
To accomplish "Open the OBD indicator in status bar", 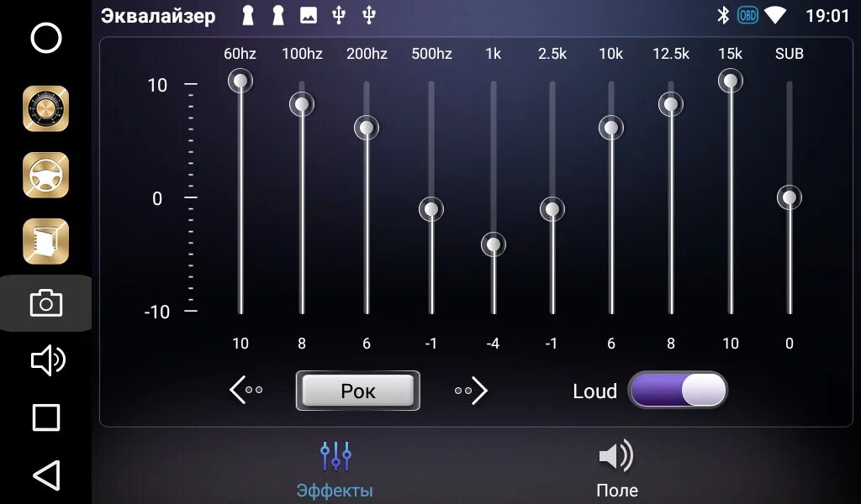I will coord(747,14).
